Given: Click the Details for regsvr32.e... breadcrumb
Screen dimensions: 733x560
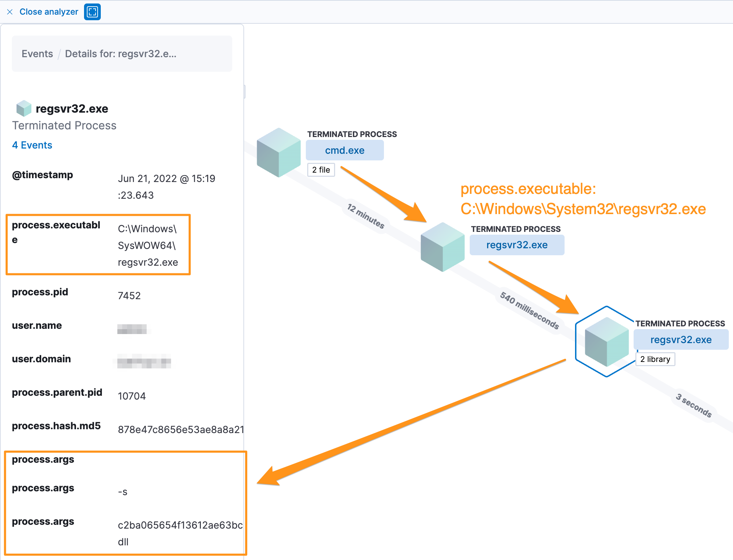Looking at the screenshot, I should click(x=121, y=54).
